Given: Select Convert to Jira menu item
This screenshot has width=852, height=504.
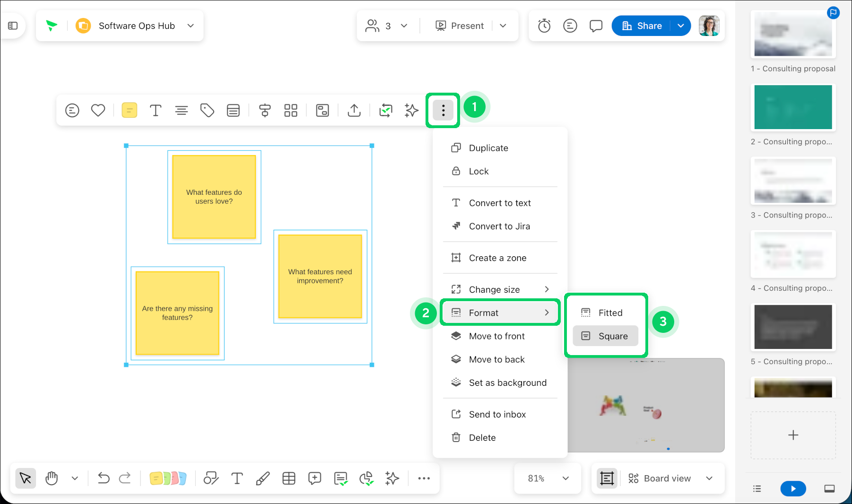Looking at the screenshot, I should [x=500, y=226].
